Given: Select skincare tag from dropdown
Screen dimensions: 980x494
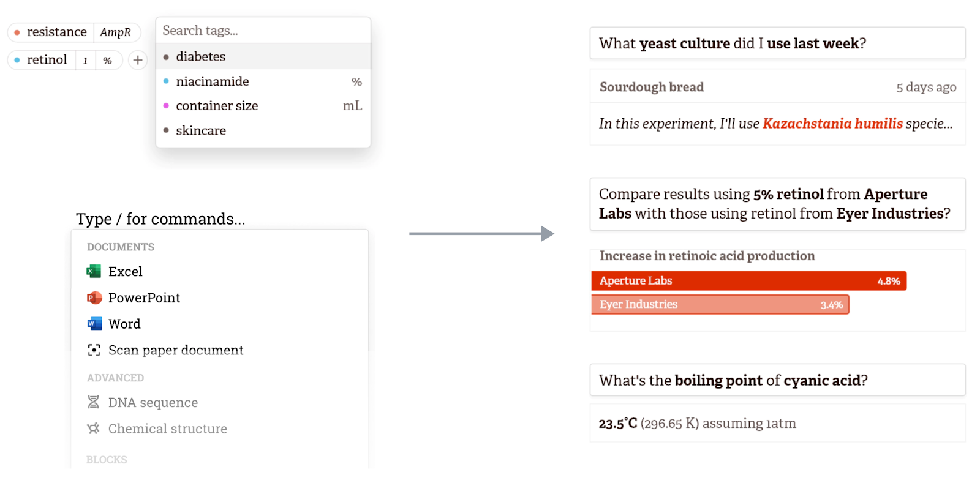Looking at the screenshot, I should tap(263, 130).
